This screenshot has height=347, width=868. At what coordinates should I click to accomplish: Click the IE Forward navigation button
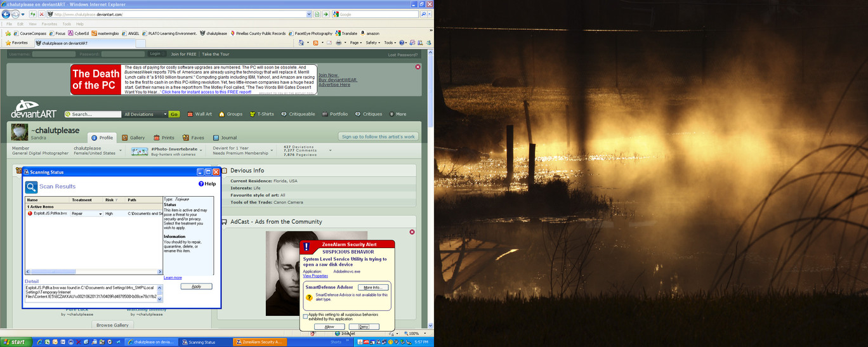[15, 14]
